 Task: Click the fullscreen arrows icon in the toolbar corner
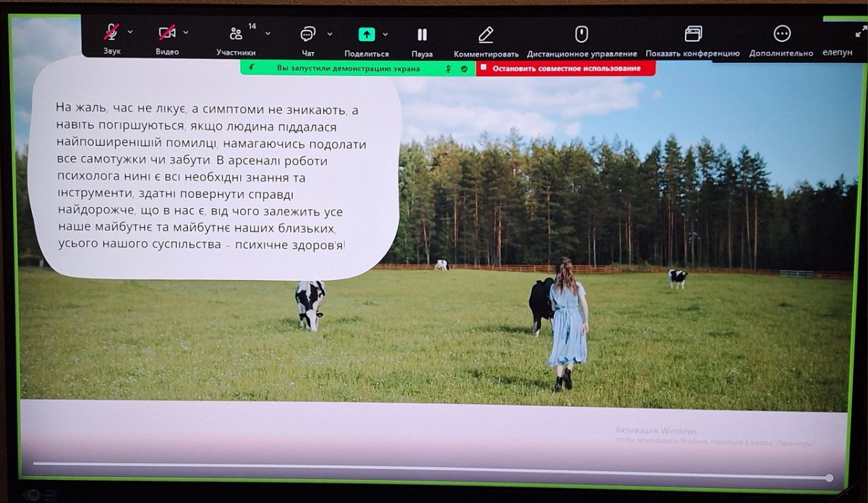click(861, 31)
